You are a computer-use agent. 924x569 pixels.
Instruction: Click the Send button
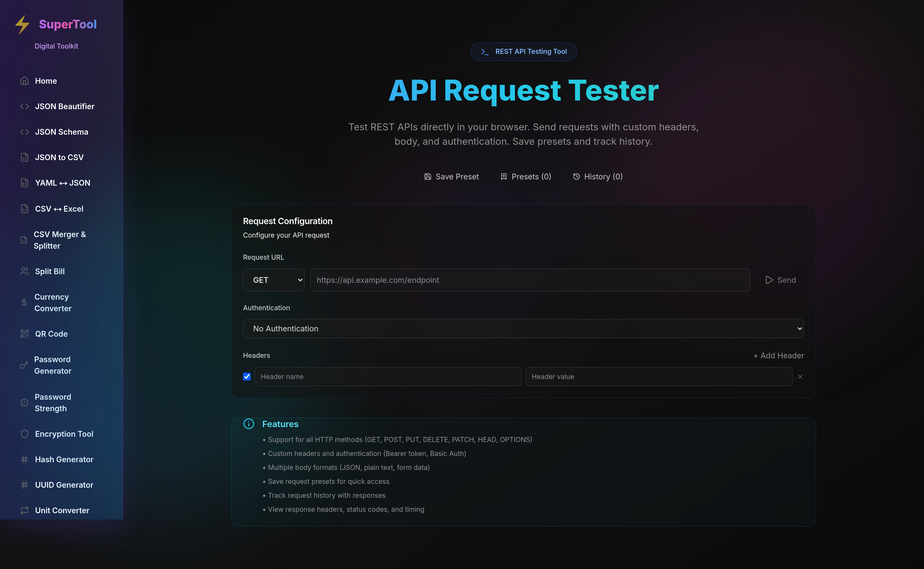780,280
